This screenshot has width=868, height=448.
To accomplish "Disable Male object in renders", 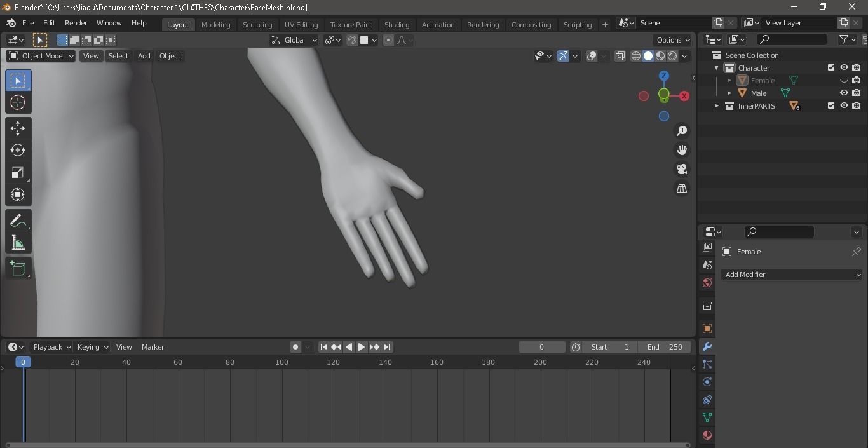I will coord(857,93).
